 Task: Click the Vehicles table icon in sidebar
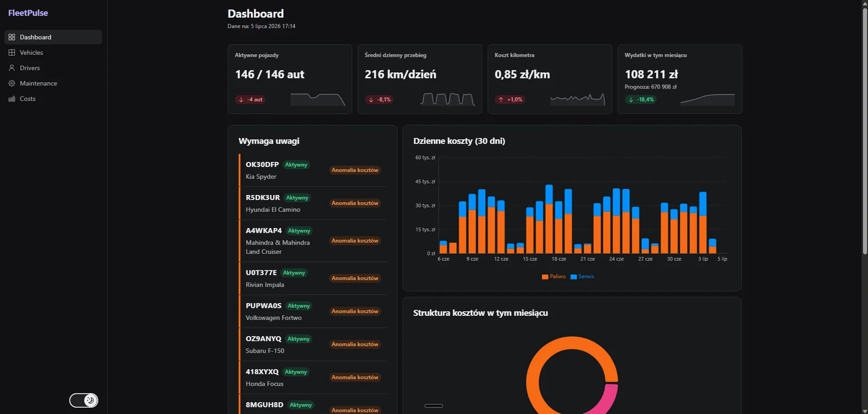[12, 53]
